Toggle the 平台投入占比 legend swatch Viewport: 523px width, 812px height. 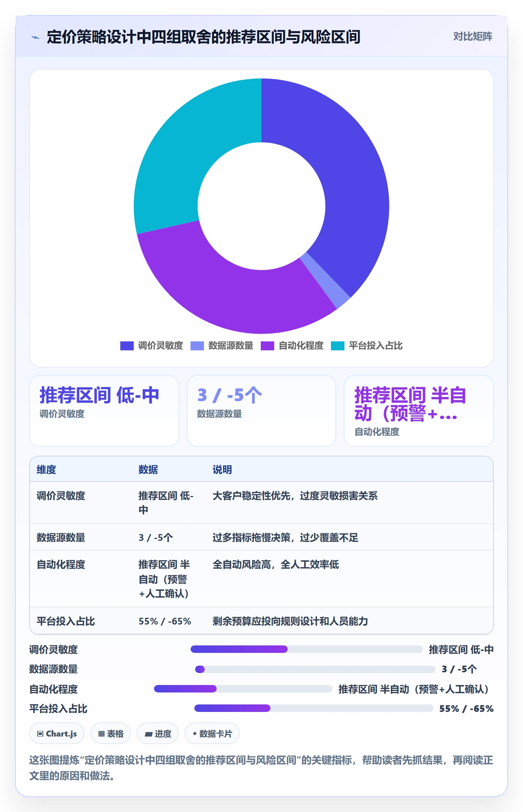(337, 346)
